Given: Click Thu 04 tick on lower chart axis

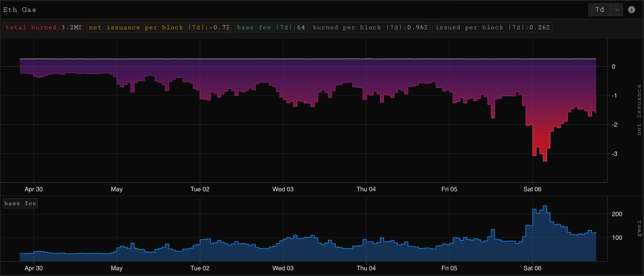Looking at the screenshot, I should click(366, 268).
